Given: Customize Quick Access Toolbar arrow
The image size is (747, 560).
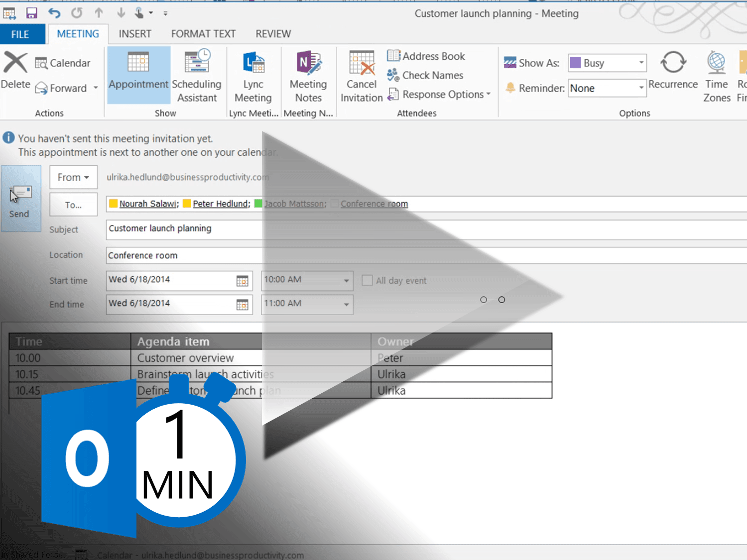Looking at the screenshot, I should coord(165,13).
